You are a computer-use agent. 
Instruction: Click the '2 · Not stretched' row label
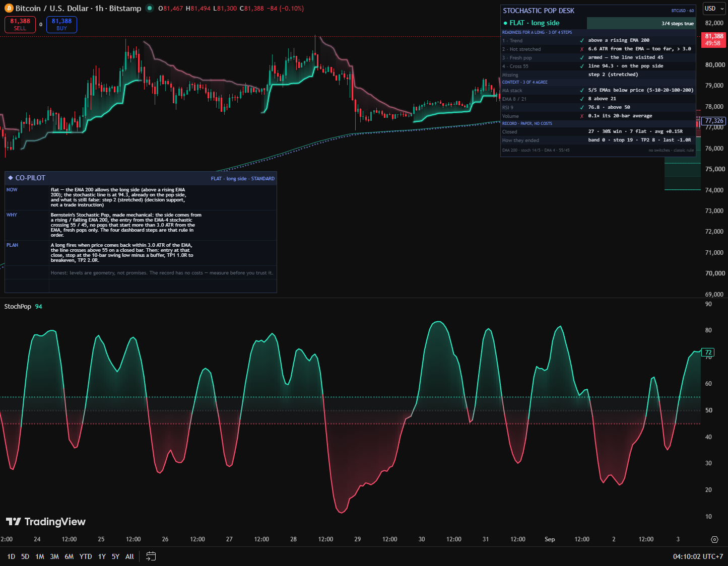pos(521,49)
